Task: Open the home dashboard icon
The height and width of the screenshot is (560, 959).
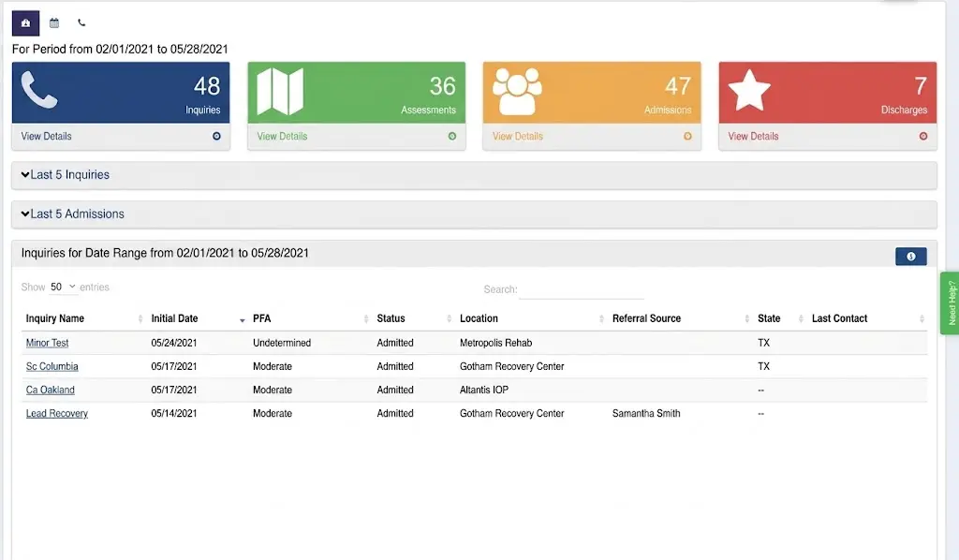Action: coord(25,23)
